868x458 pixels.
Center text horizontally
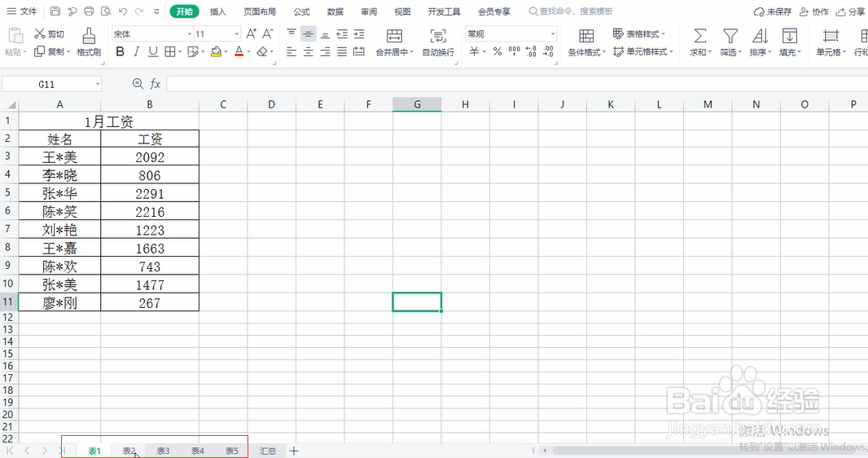[309, 51]
